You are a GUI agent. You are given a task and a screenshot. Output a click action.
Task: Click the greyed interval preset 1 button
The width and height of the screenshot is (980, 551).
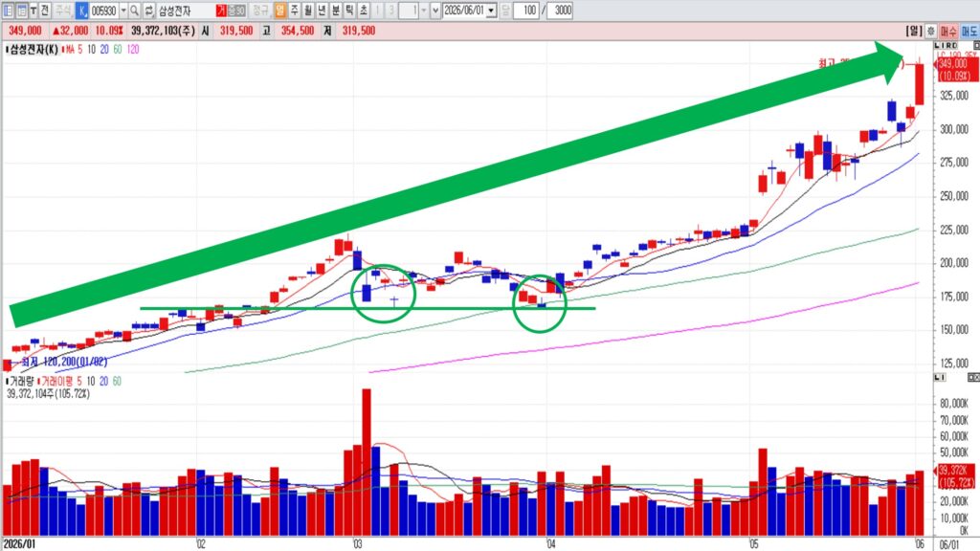click(x=377, y=11)
